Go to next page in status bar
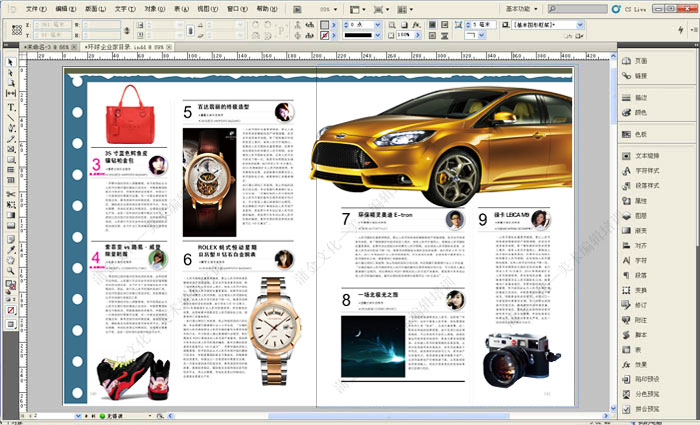Image resolution: width=700 pixels, height=425 pixels. click(87, 416)
